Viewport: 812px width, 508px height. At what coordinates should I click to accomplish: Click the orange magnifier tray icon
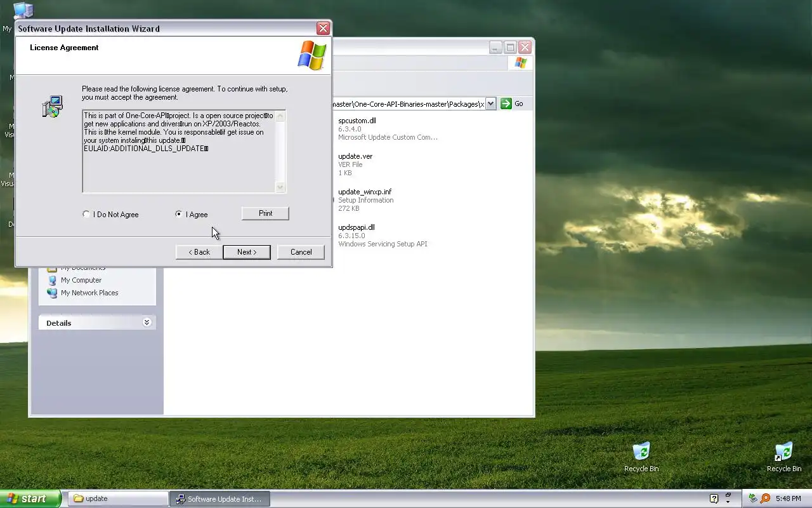(x=765, y=498)
